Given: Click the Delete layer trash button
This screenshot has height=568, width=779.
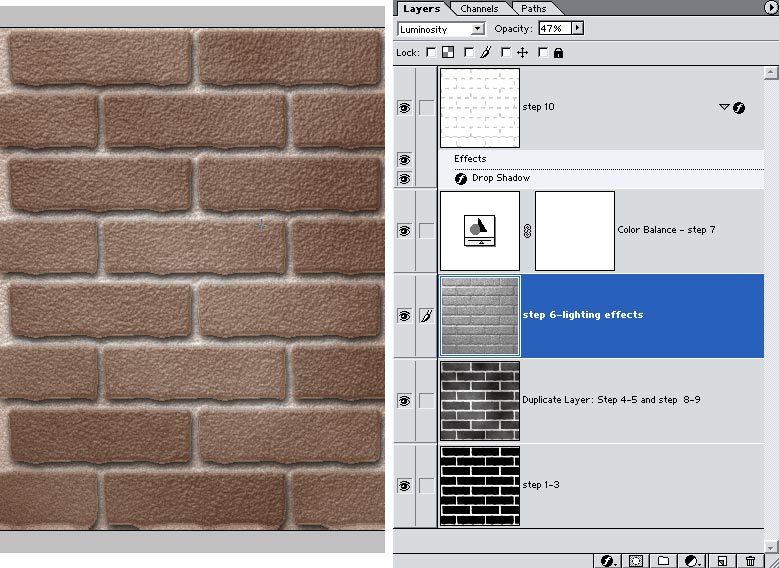Looking at the screenshot, I should click(750, 561).
